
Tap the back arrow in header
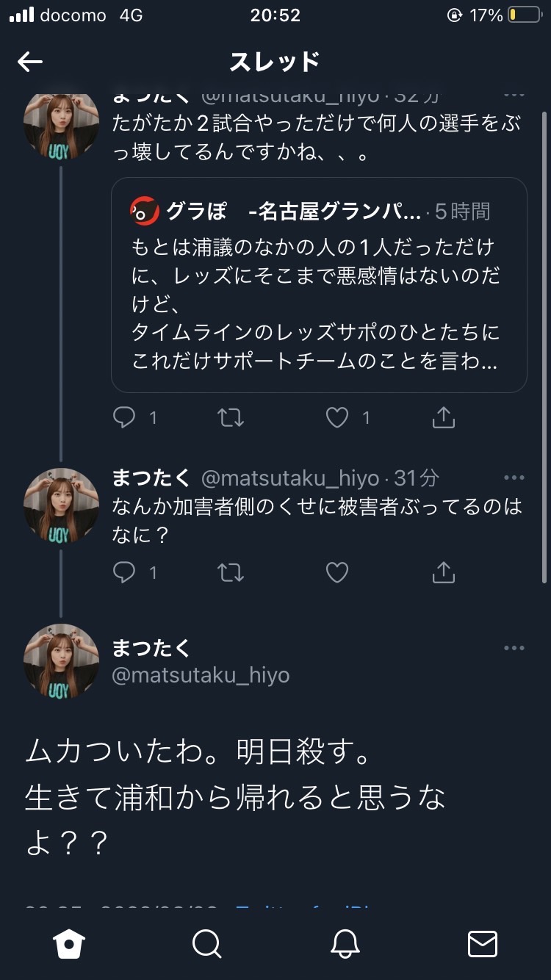click(x=30, y=62)
